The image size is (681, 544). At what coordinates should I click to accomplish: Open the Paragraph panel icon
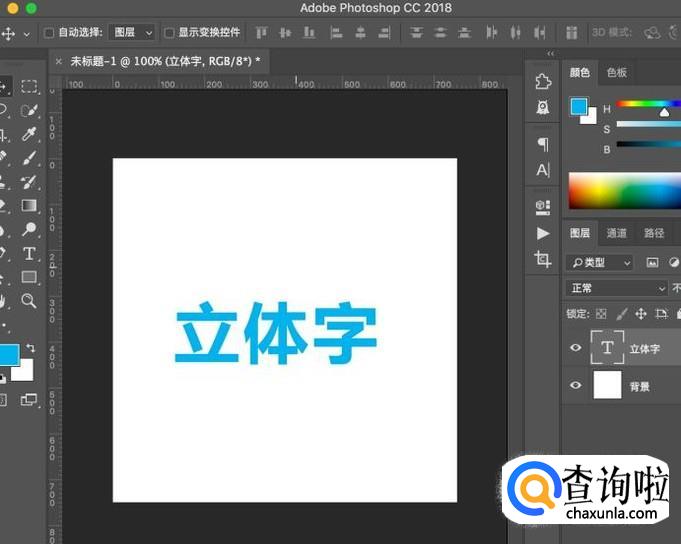pyautogui.click(x=543, y=144)
